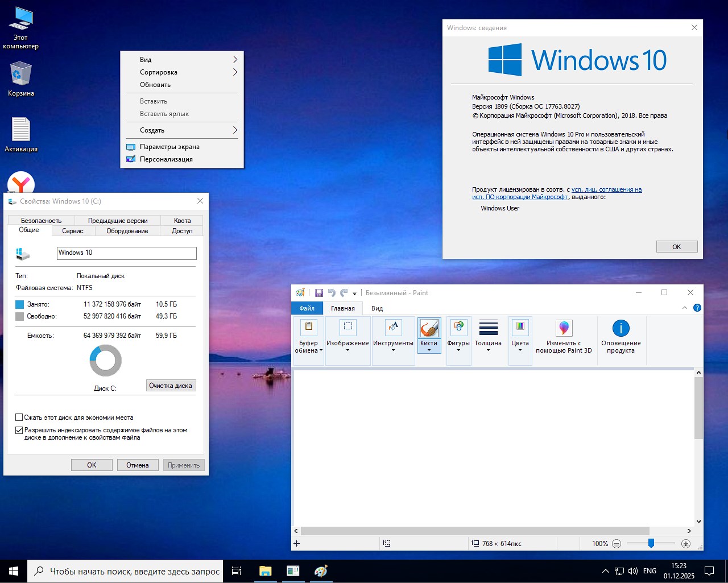Select the Кисти (Brushes) tool in Paint
Screen dimensions: 728x583
pos(429,330)
